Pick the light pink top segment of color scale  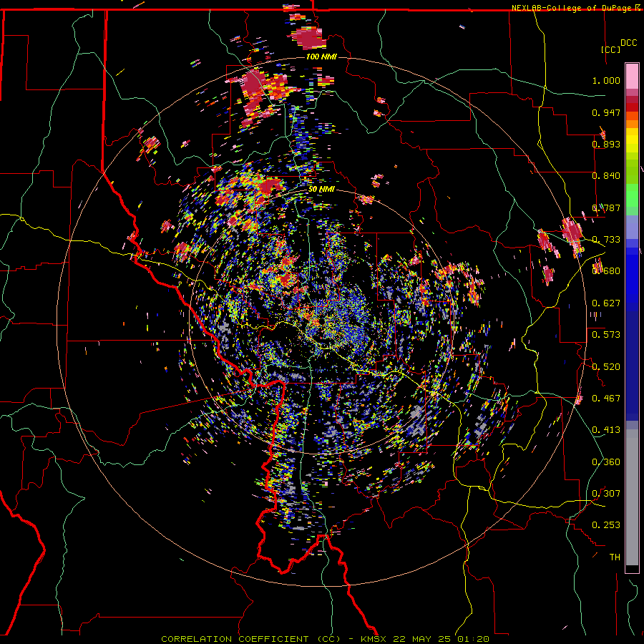632,77
